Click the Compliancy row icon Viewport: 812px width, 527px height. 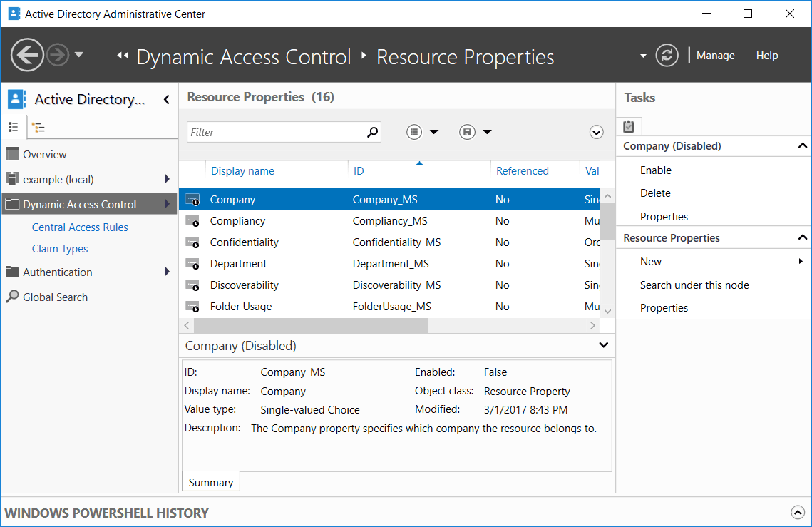[x=192, y=221]
